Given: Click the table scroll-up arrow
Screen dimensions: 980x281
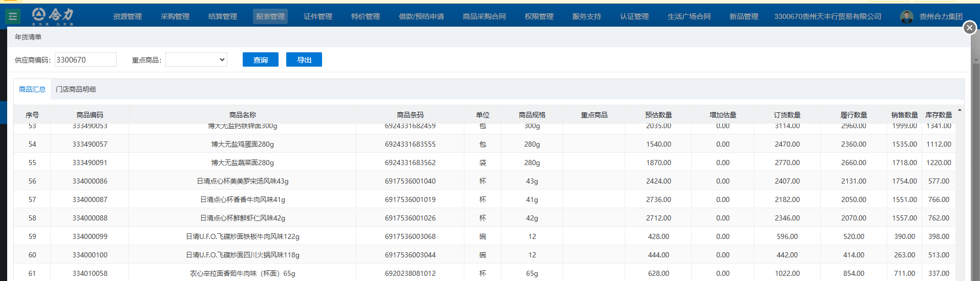Looking at the screenshot, I should [x=960, y=110].
